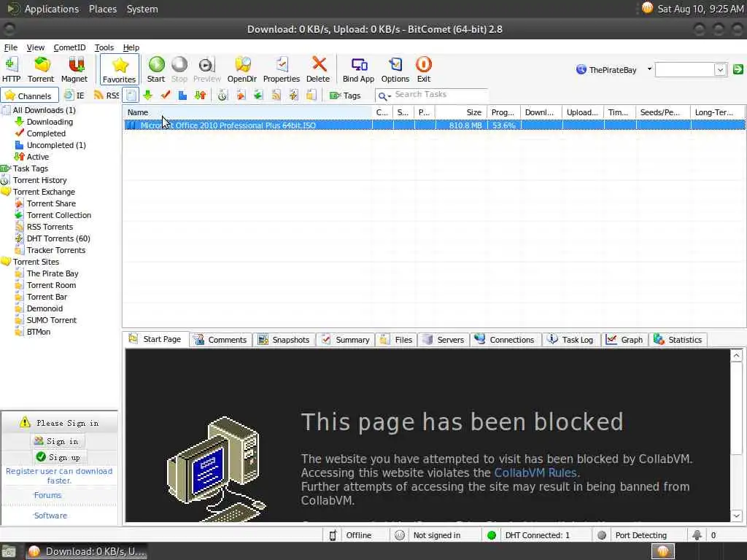Open the Connections tab

point(505,340)
